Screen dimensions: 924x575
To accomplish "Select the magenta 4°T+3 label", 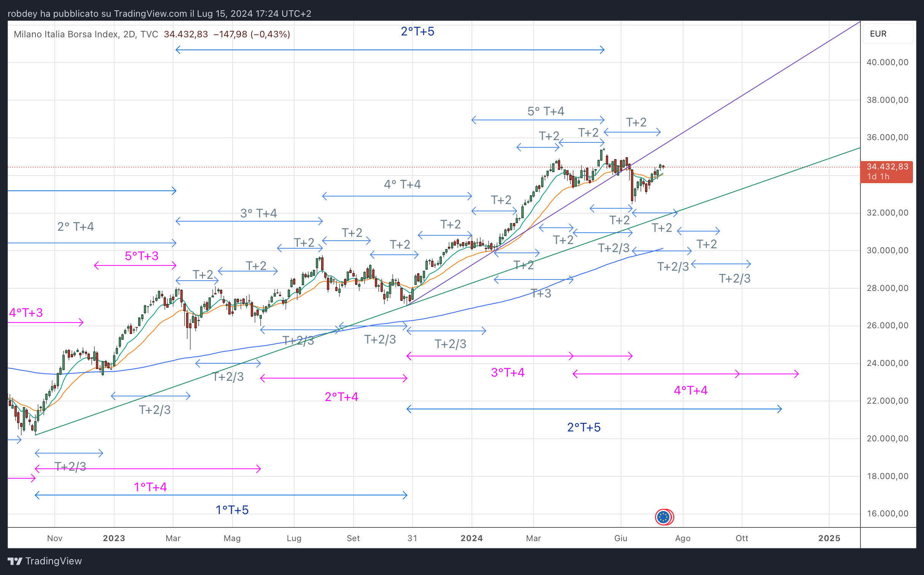I will (x=26, y=313).
